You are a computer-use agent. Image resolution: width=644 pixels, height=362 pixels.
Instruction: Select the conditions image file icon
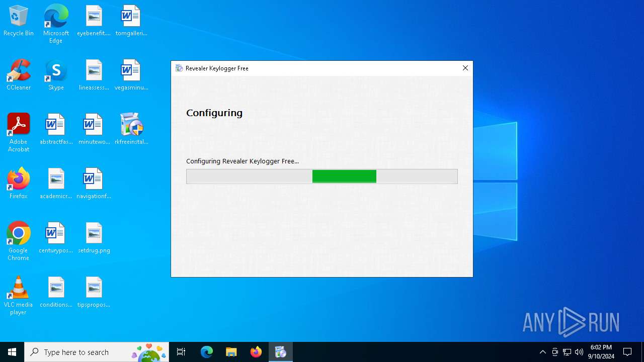(x=56, y=293)
